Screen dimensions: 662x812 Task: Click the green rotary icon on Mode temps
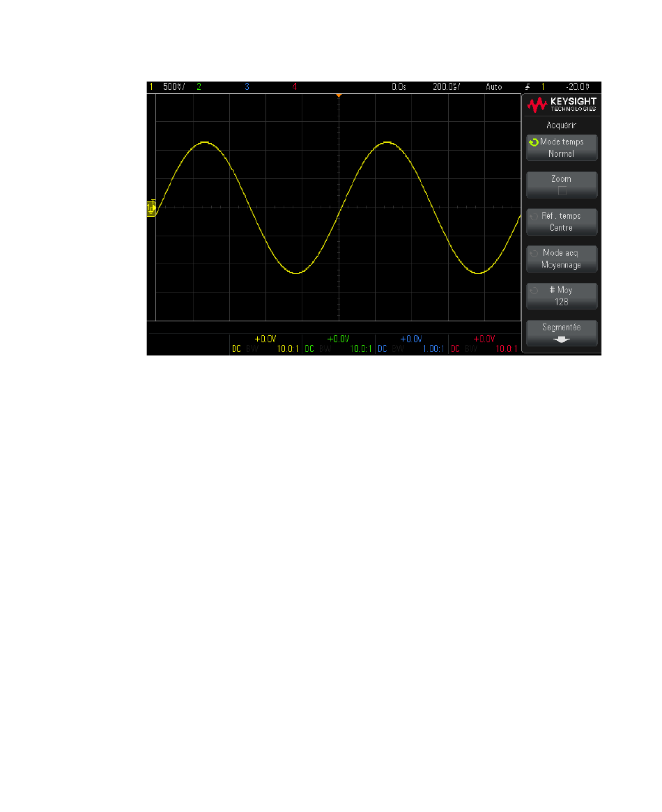pyautogui.click(x=534, y=142)
